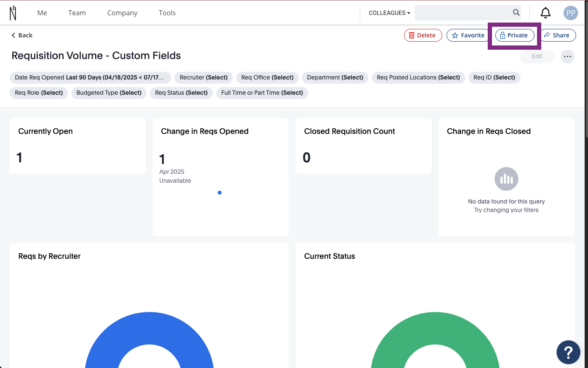Open the Full Time or Part Time filter
This screenshot has width=588, height=368.
262,93
